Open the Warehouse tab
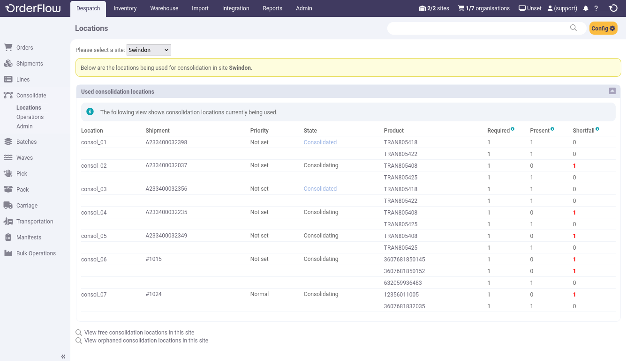626x364 pixels. (164, 8)
